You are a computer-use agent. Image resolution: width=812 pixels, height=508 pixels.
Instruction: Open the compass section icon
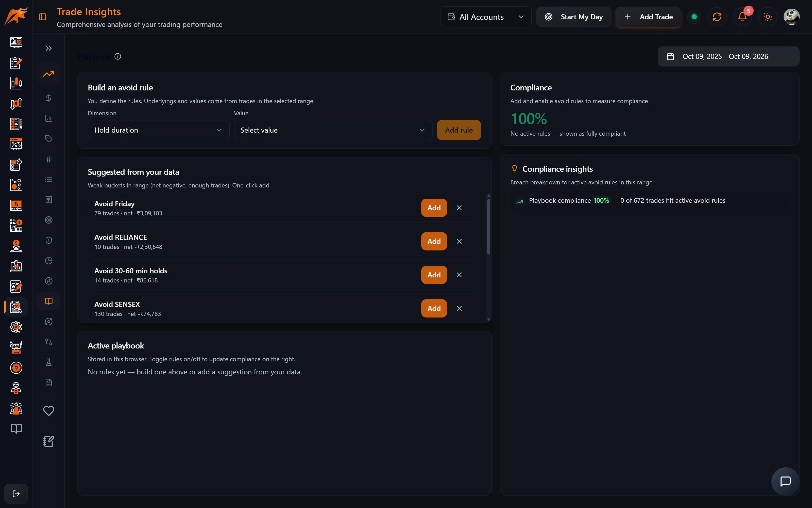click(49, 281)
